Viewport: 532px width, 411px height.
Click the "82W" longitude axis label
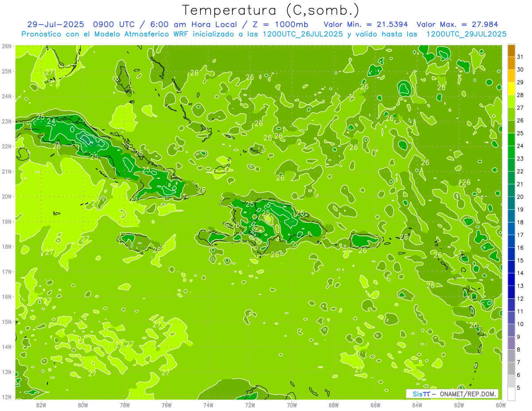41,405
